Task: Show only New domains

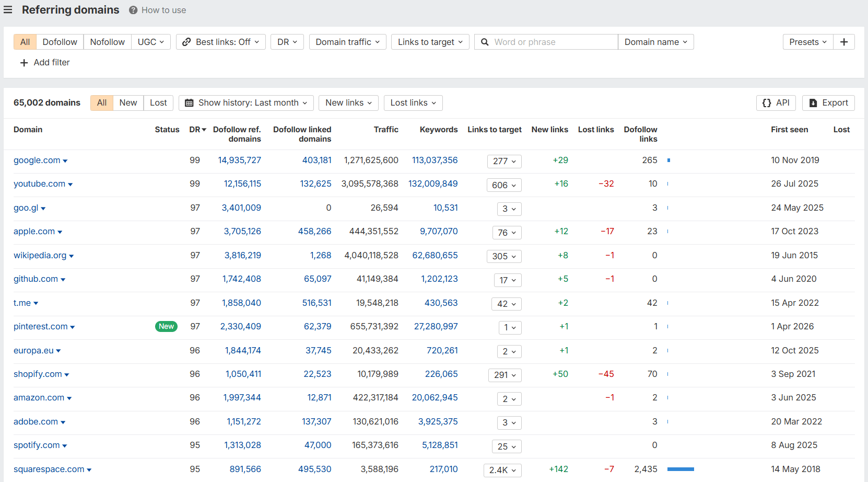Action: pyautogui.click(x=128, y=103)
